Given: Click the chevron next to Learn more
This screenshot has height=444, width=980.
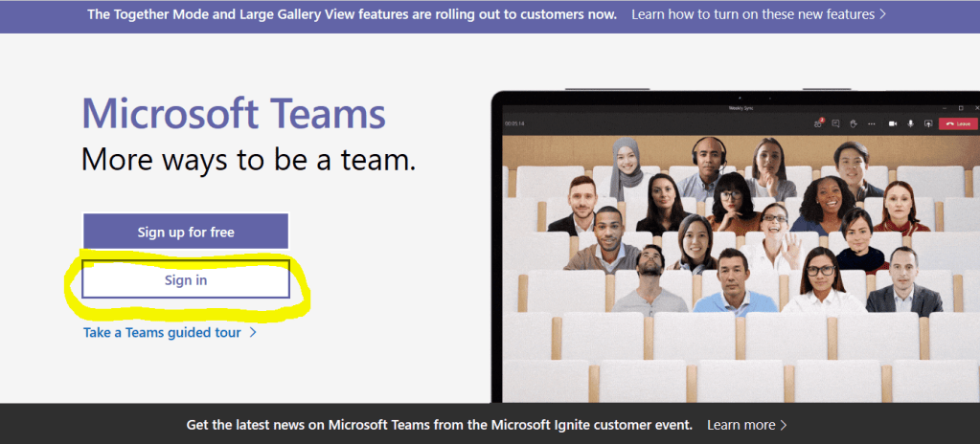Looking at the screenshot, I should coord(784,424).
